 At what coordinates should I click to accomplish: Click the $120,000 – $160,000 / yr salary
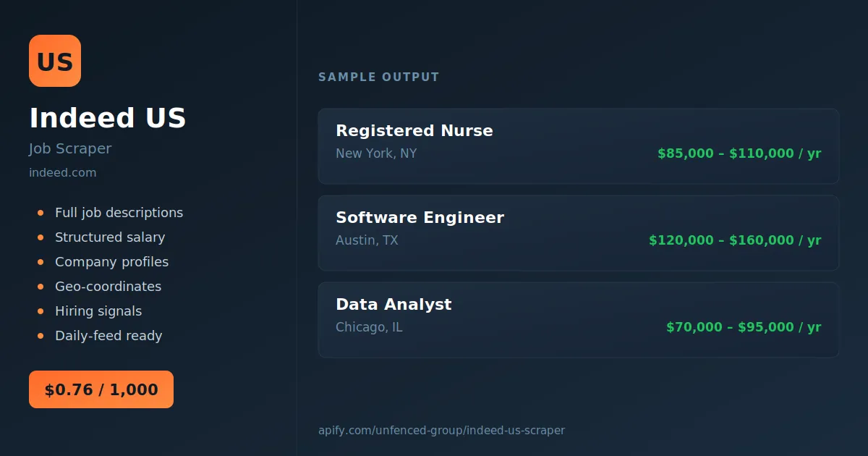pos(735,240)
